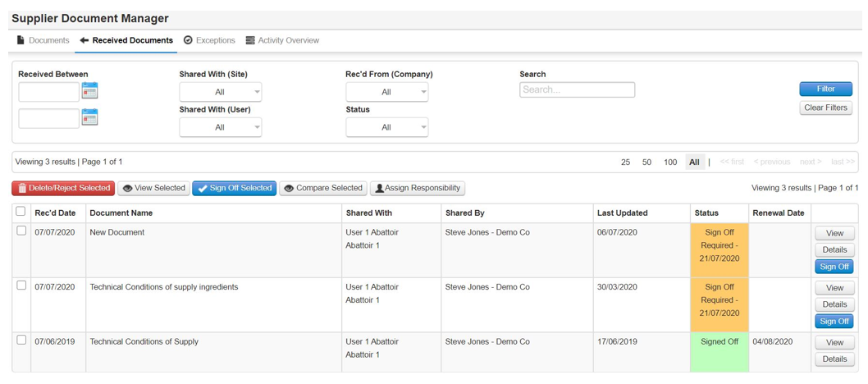Click checkmark icon on Sign Off Selected
Screen dimensions: 868x384
pyautogui.click(x=203, y=188)
